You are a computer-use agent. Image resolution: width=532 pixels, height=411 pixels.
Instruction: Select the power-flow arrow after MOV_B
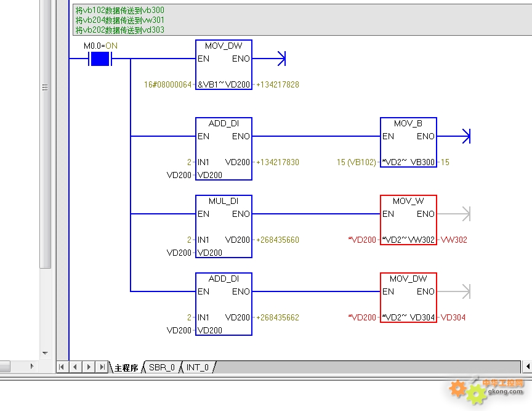click(x=467, y=136)
